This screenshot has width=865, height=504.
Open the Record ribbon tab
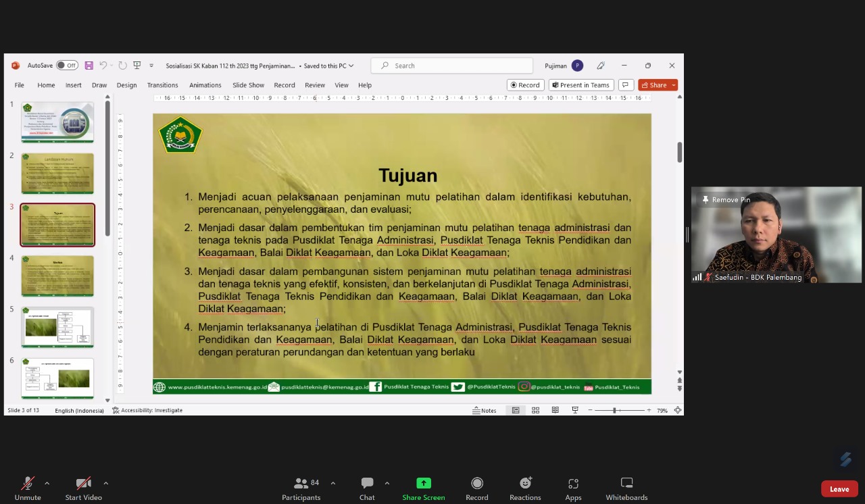[x=285, y=85]
